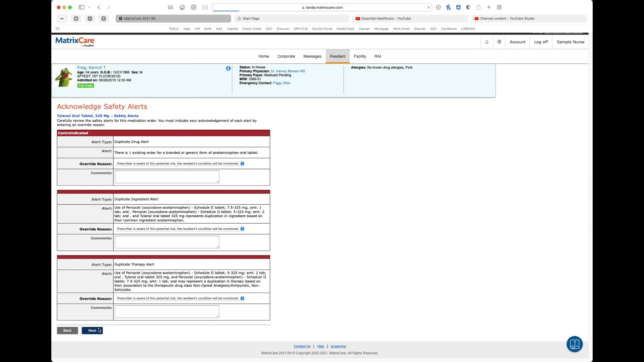644x362 pixels.
Task: Open the accessibility extension icon
Action: [x=448, y=8]
